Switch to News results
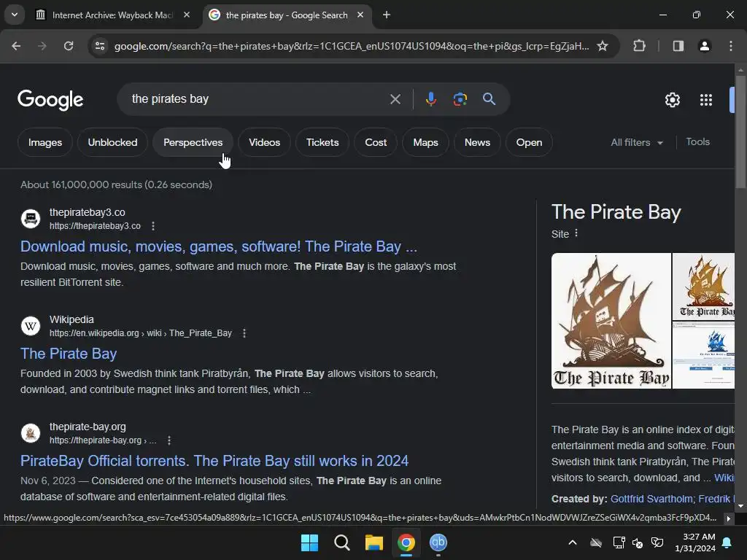 [x=477, y=142]
